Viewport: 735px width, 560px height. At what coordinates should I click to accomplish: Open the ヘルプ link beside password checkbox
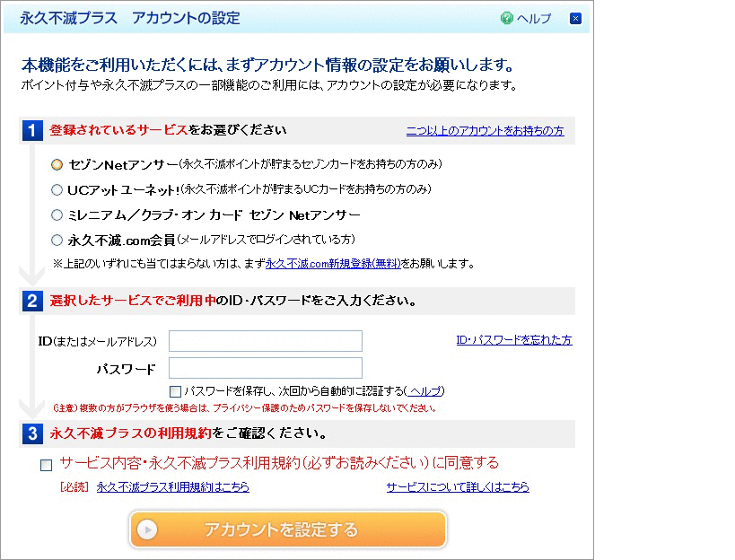424,390
